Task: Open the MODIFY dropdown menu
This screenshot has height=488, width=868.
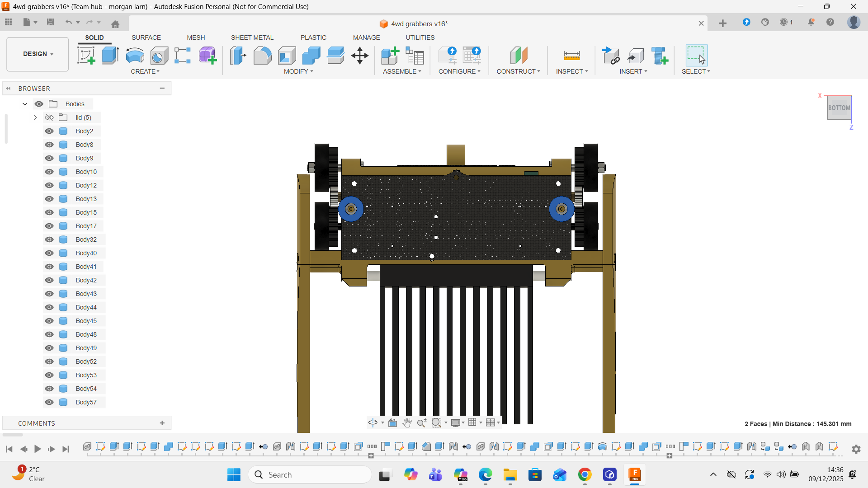Action: [298, 71]
